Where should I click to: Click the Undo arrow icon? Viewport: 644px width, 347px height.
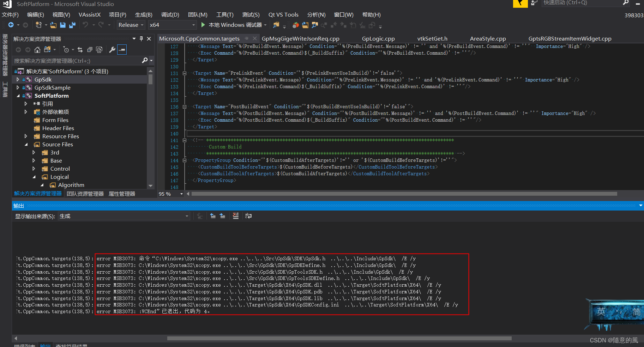(85, 25)
